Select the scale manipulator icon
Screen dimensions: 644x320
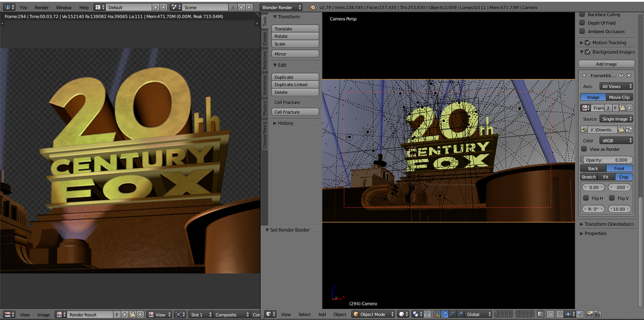(460, 314)
